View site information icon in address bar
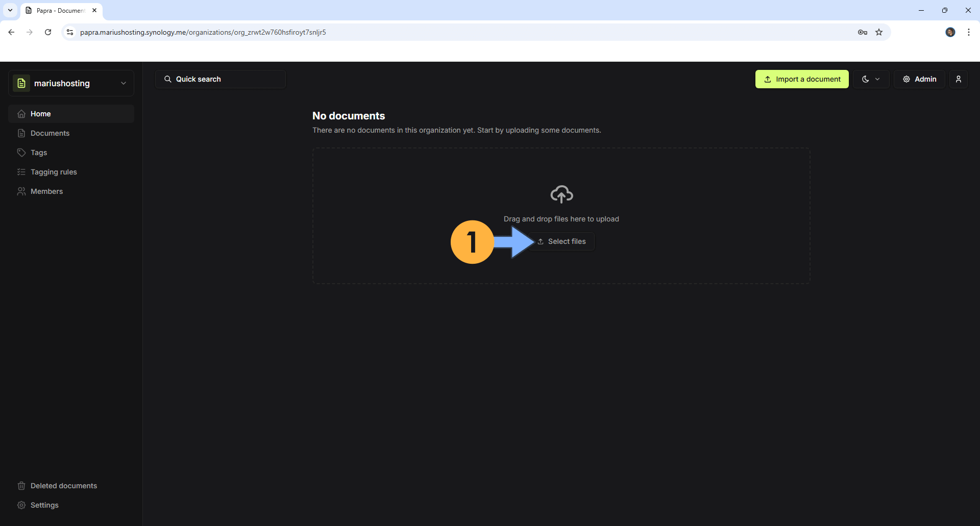This screenshot has height=526, width=980. point(70,32)
